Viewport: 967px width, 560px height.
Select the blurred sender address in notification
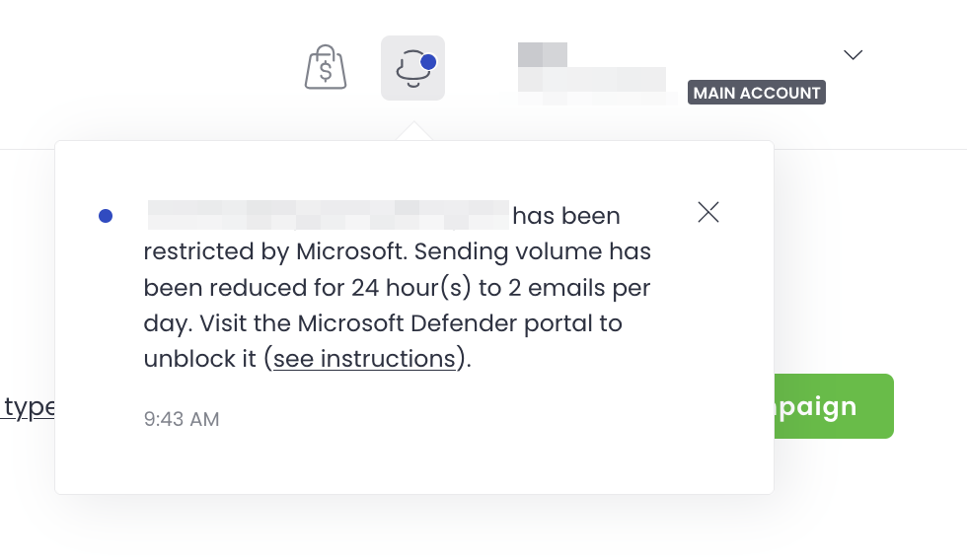[x=327, y=215]
